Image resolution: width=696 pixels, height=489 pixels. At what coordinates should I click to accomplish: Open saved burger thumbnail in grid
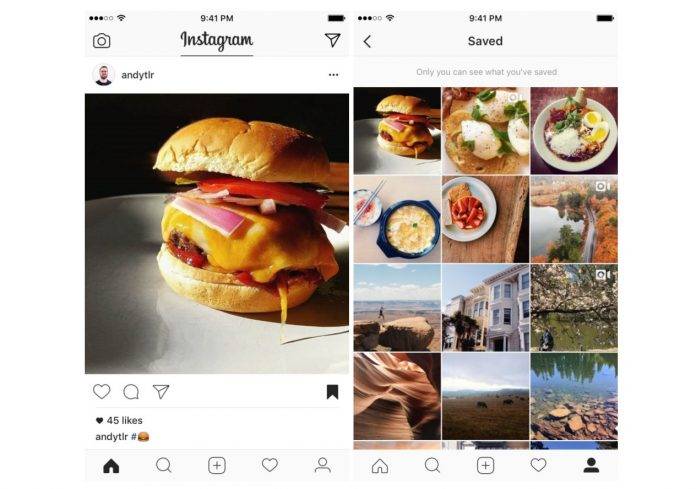(x=397, y=130)
